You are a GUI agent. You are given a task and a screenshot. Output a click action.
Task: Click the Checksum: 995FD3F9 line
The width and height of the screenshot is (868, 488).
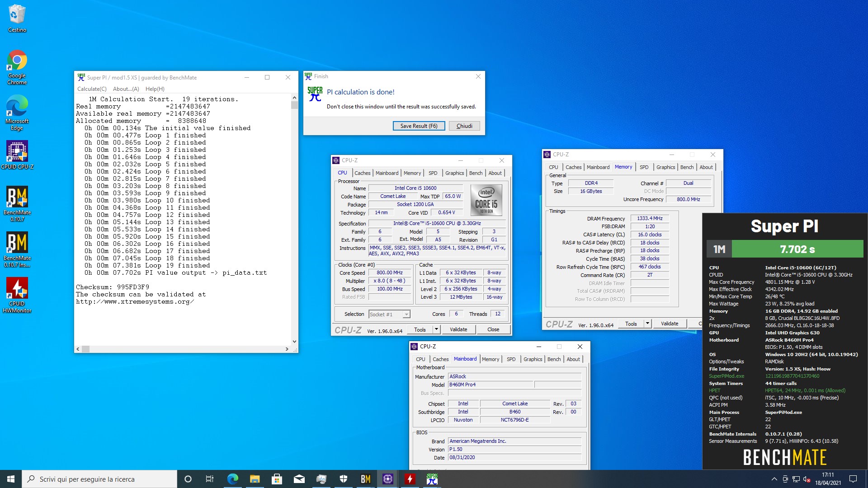[x=113, y=287]
